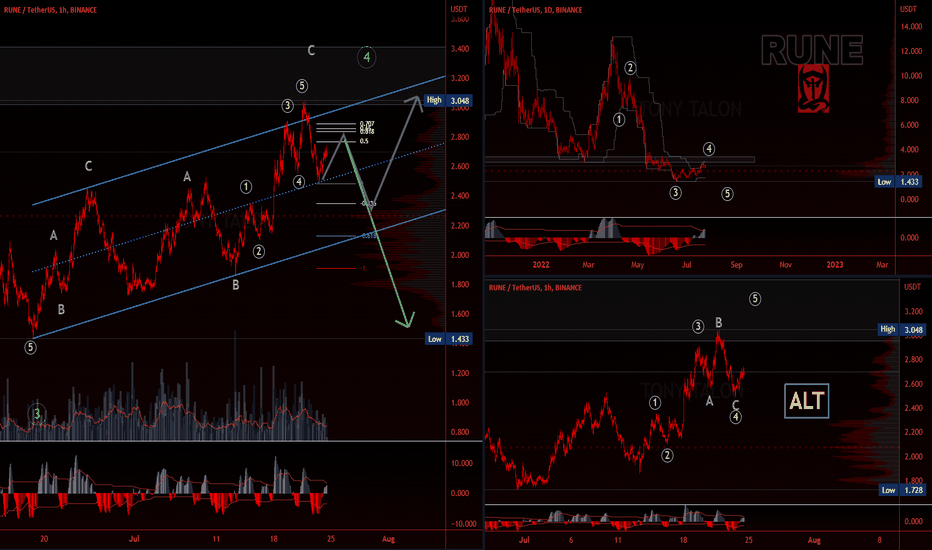Select circled 5 on ALT chart
932x550 pixels.
[x=755, y=298]
